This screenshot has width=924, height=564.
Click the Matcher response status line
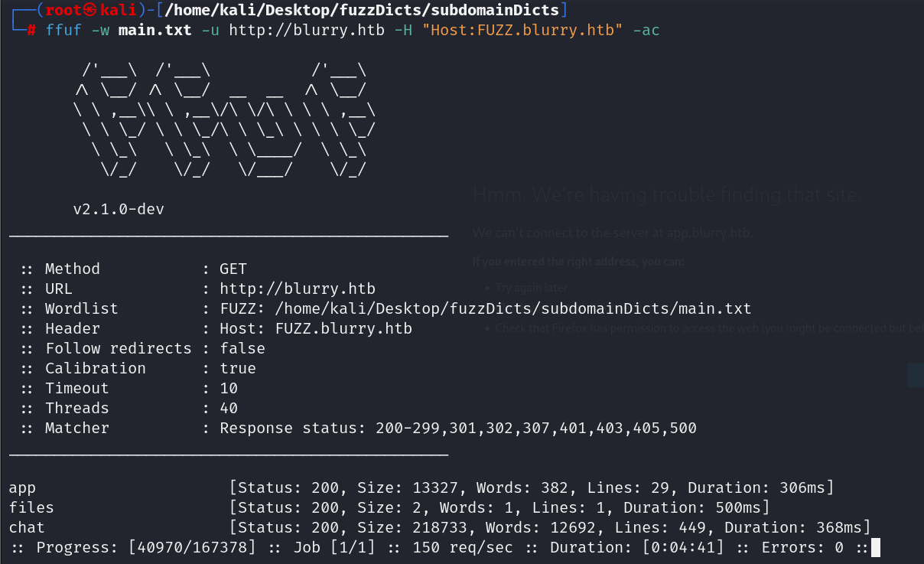pos(359,428)
